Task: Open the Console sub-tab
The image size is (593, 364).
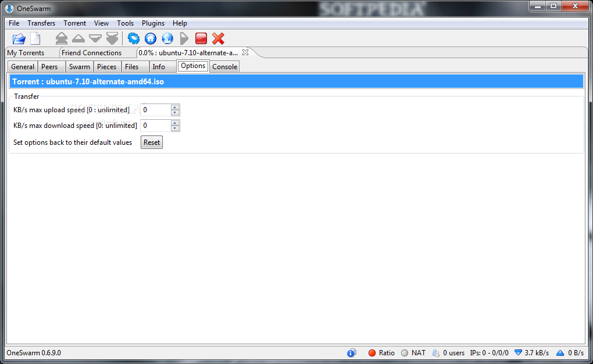Action: pos(224,67)
